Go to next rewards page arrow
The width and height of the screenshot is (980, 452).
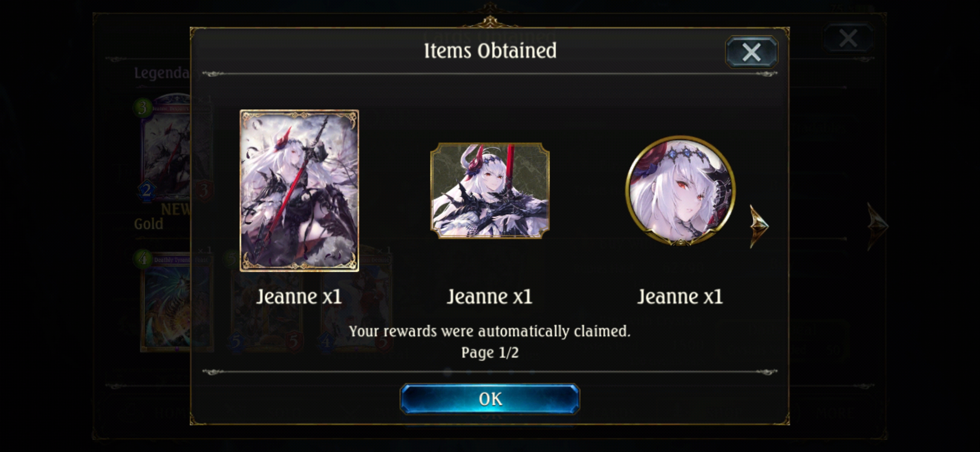[759, 226]
